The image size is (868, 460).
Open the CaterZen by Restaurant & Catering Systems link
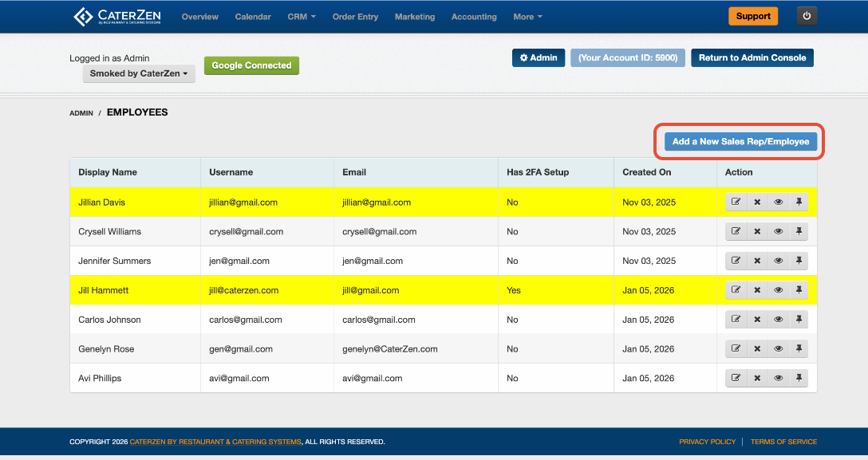[215, 441]
